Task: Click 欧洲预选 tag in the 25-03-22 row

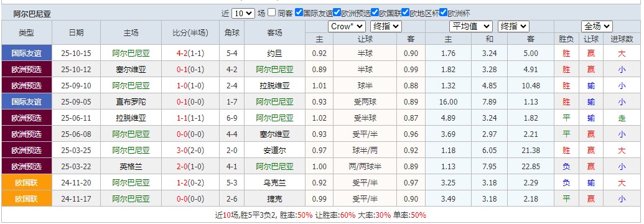Action: (27, 167)
